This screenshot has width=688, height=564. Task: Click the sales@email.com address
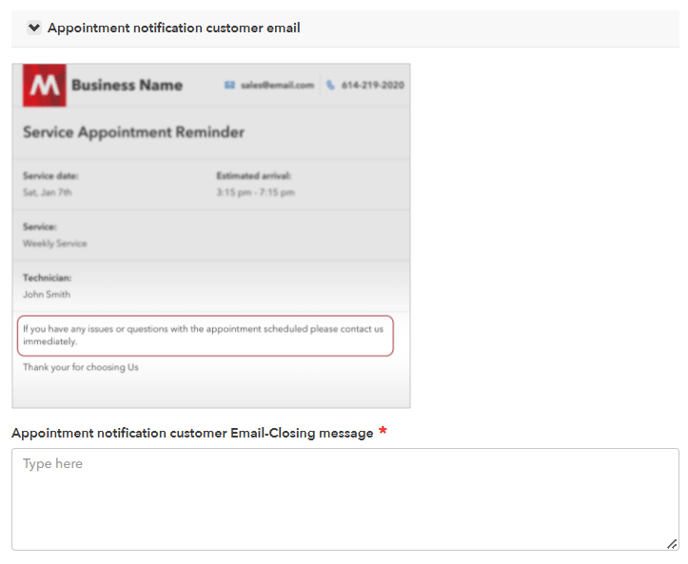coord(277,86)
